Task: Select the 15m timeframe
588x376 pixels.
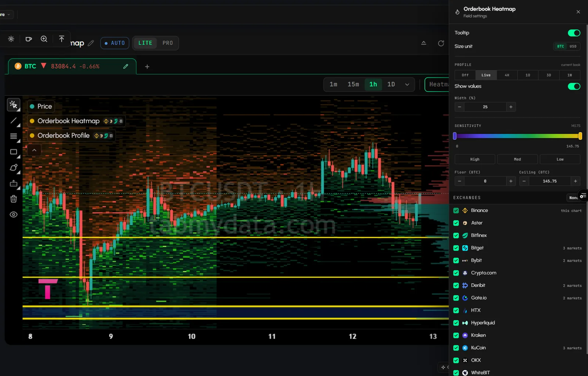Action: pos(353,85)
